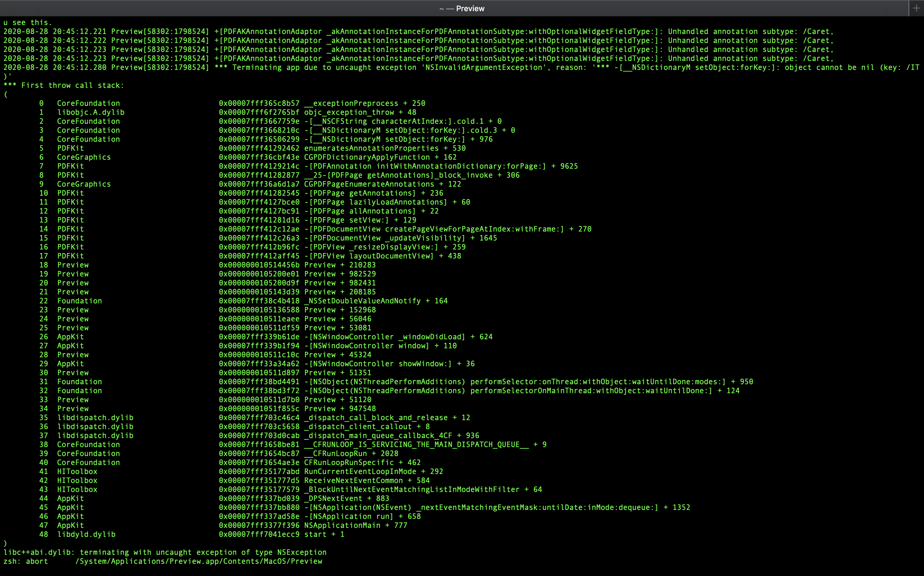This screenshot has width=924, height=576.
Task: Click 'CGPDFPageEnumerateAnnotations + 122' text
Action: click(382, 184)
